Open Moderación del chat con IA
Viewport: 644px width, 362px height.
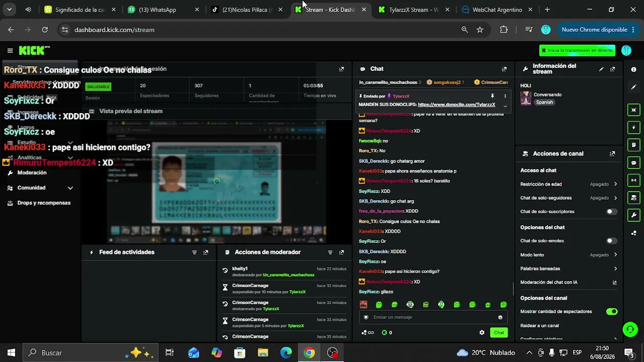(569, 283)
